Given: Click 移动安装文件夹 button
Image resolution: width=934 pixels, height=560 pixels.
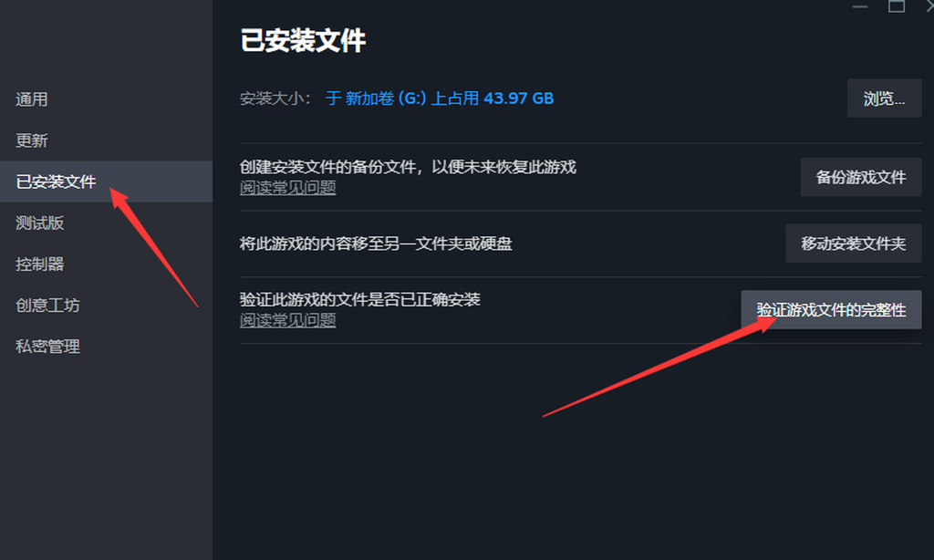Looking at the screenshot, I should 853,244.
